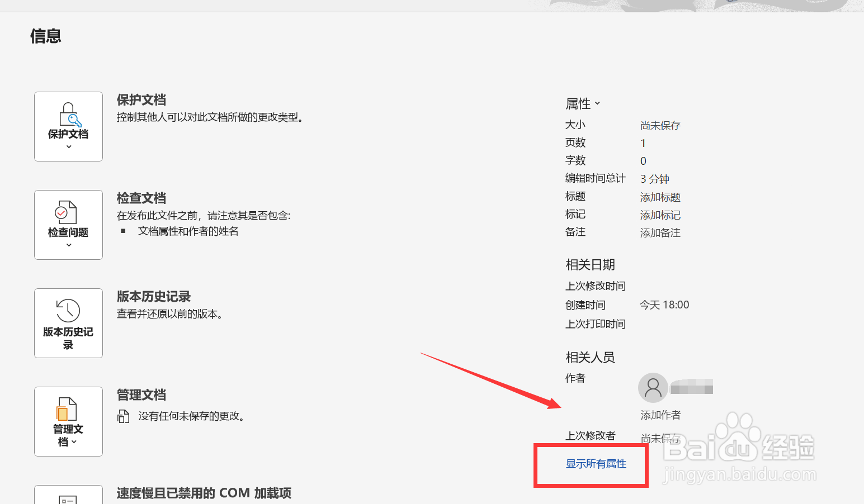Open the 保护文档 (Protect Document) icon
Viewport: 864px width, 504px height.
(x=68, y=126)
